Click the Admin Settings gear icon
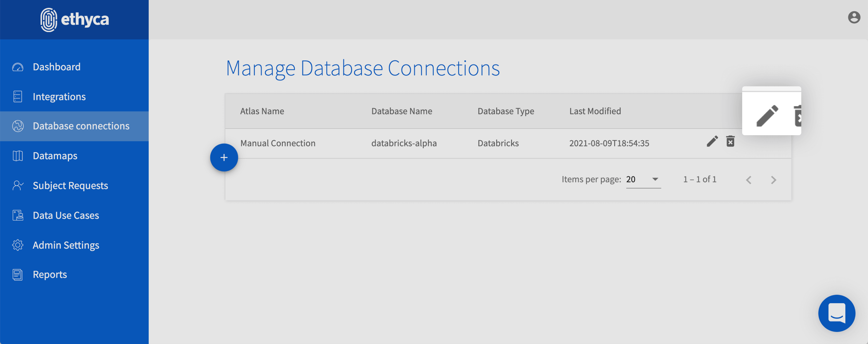The image size is (868, 344). 18,245
